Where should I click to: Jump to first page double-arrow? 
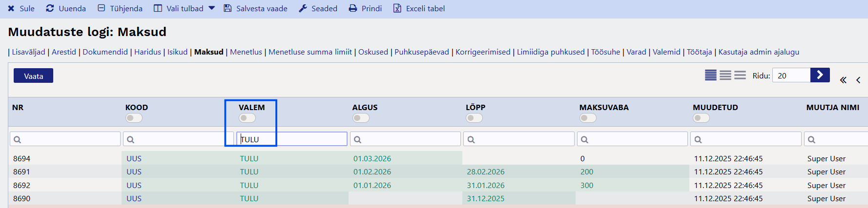click(843, 80)
